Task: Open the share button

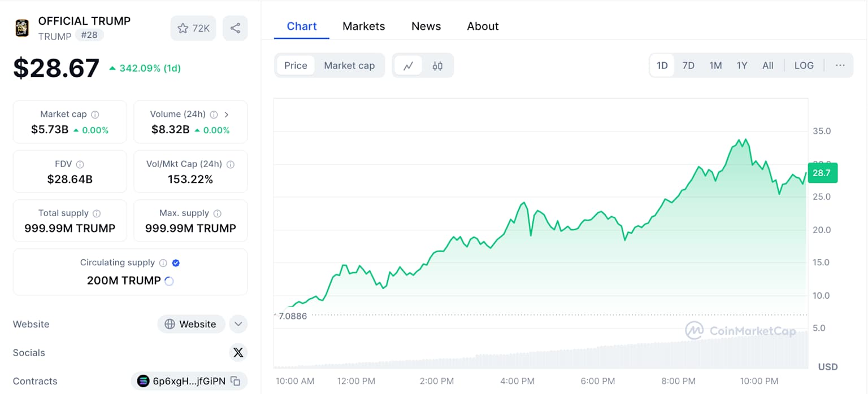Action: 235,28
